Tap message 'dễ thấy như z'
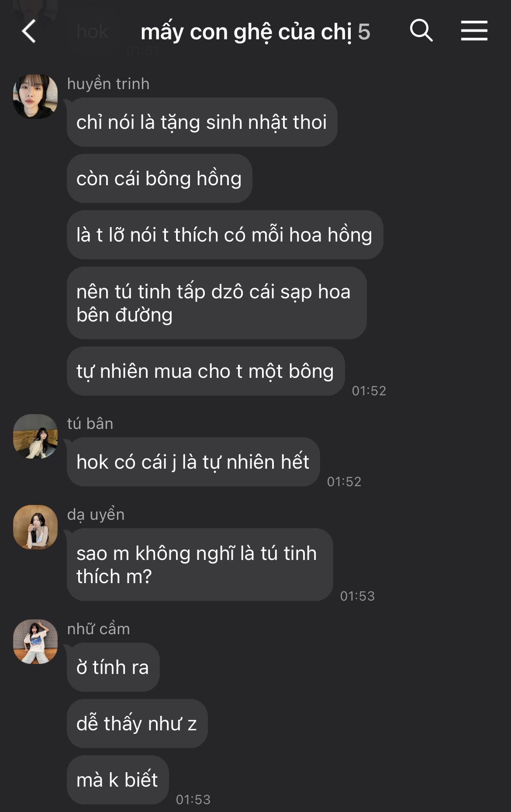Viewport: 511px width, 812px height. 137,723
